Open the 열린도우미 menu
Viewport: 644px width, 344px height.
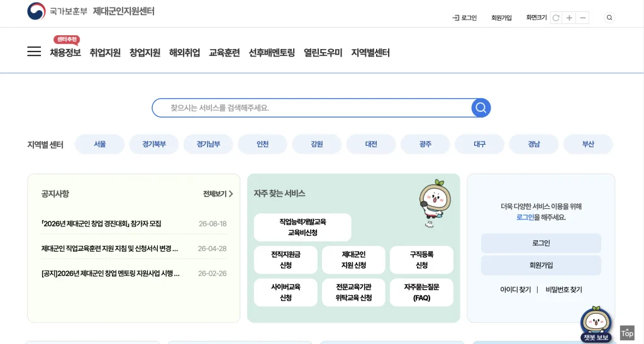click(323, 53)
